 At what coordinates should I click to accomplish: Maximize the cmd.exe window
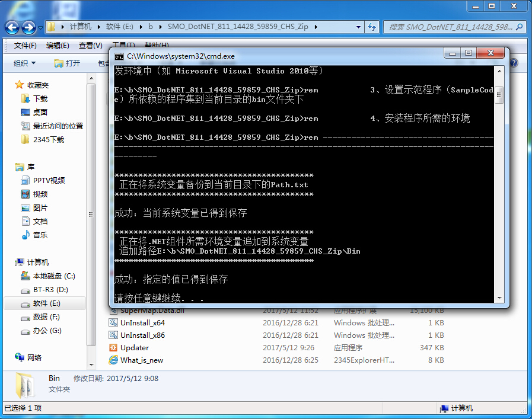coord(469,53)
